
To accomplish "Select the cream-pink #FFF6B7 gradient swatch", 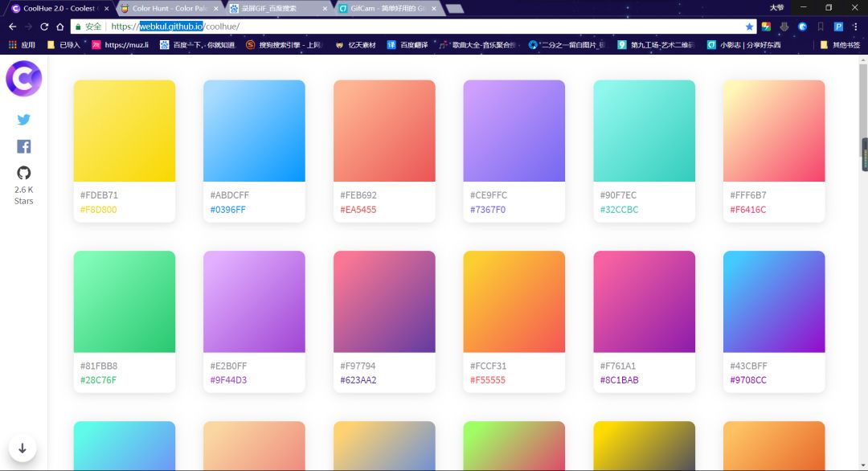I will click(x=774, y=131).
